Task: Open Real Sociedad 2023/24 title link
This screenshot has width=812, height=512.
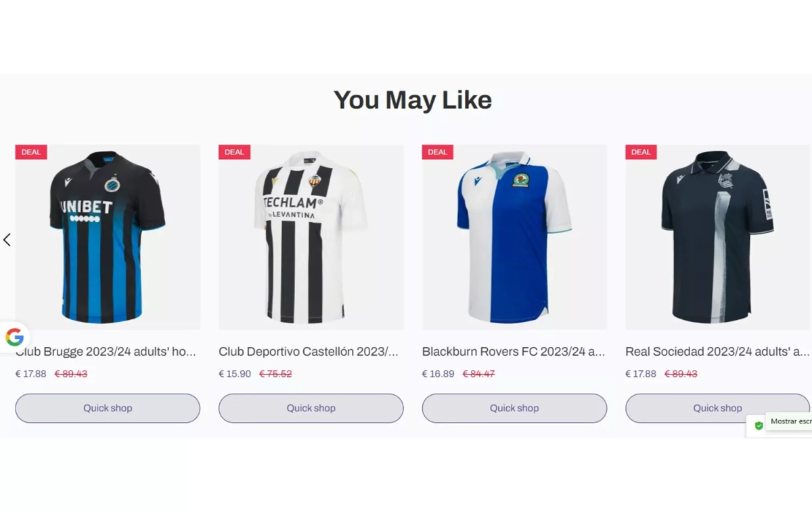Action: (717, 352)
